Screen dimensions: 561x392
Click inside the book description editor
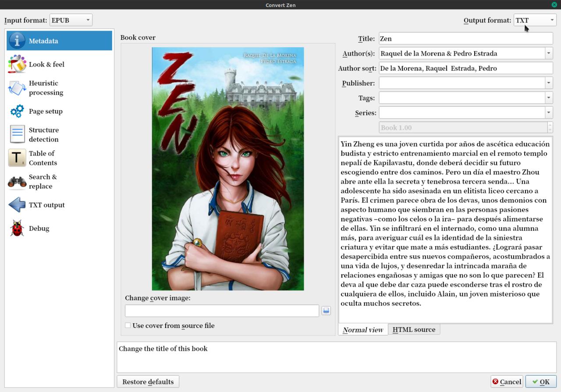tap(445, 230)
